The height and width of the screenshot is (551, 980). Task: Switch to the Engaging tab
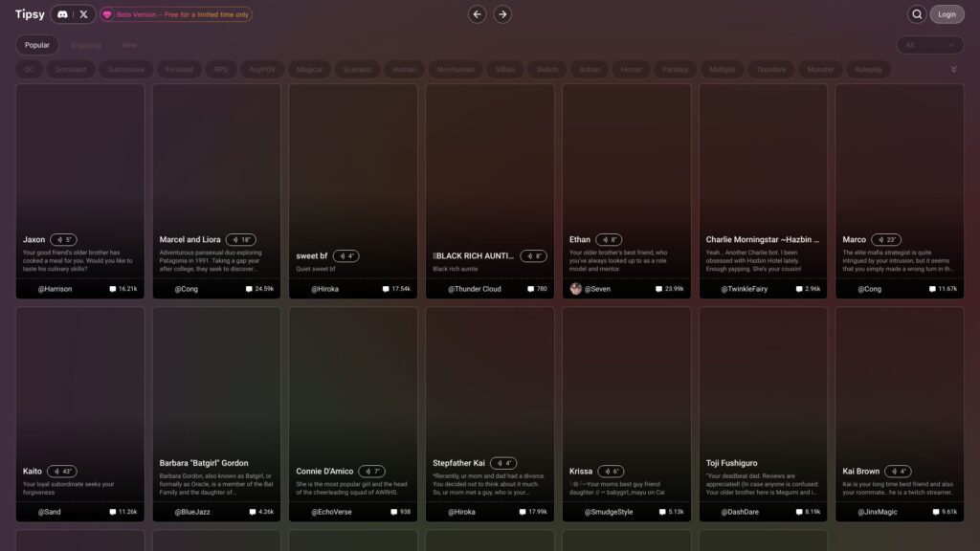[x=86, y=45]
